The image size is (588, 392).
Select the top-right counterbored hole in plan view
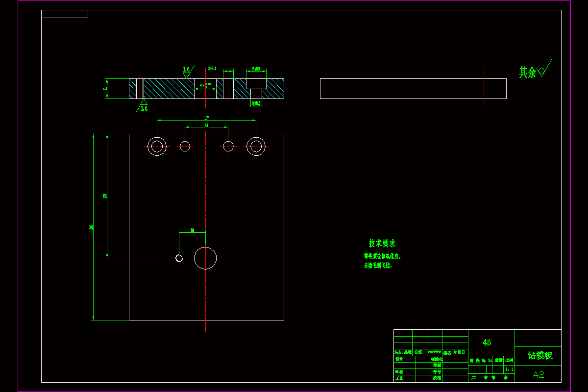(x=256, y=146)
